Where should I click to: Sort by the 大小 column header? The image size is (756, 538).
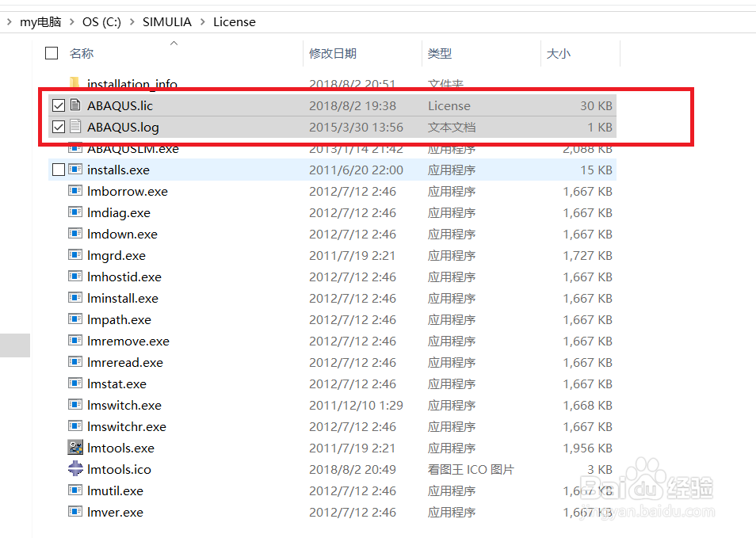559,52
